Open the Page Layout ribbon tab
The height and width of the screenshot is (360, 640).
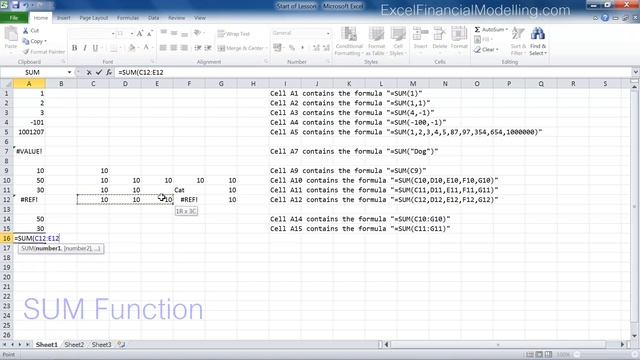click(x=94, y=18)
